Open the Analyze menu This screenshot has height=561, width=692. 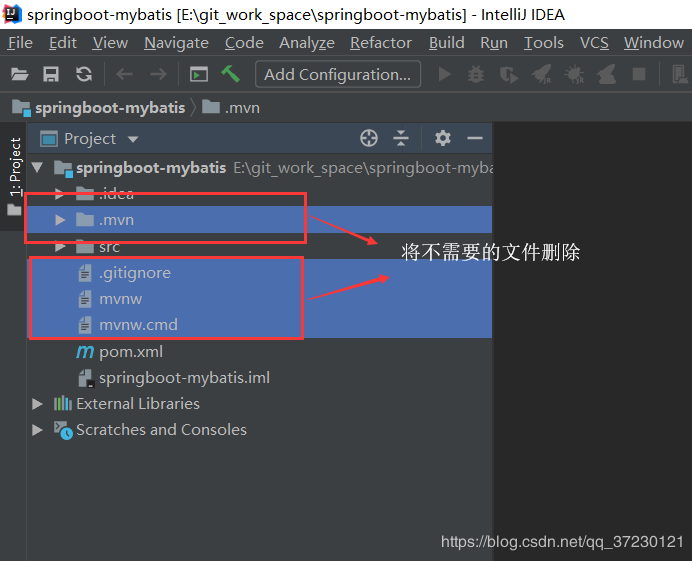[307, 43]
